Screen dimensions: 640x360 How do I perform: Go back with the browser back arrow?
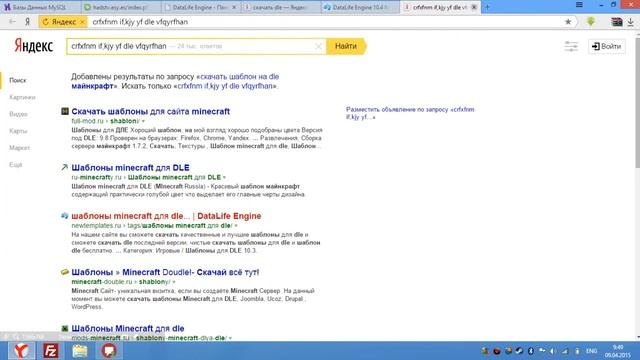coord(12,22)
